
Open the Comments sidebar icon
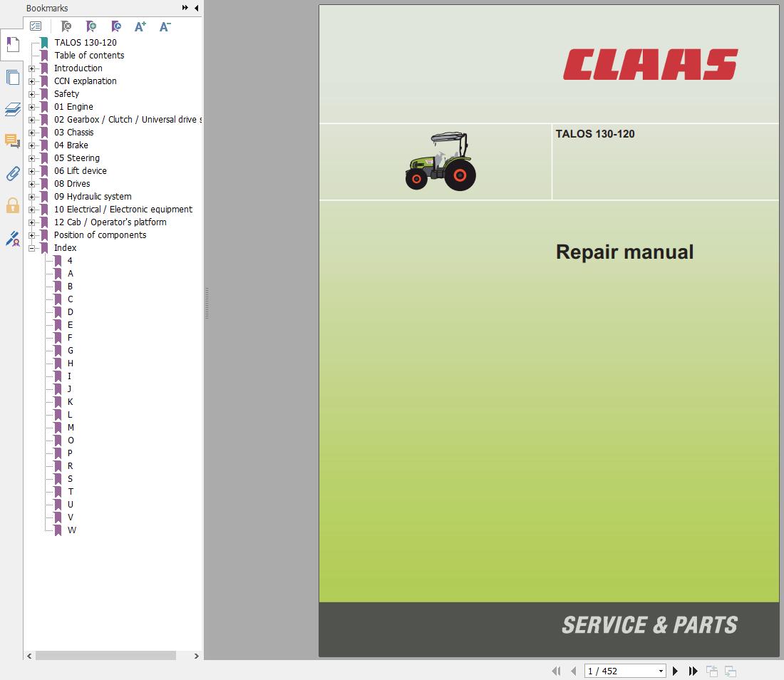pos(13,141)
